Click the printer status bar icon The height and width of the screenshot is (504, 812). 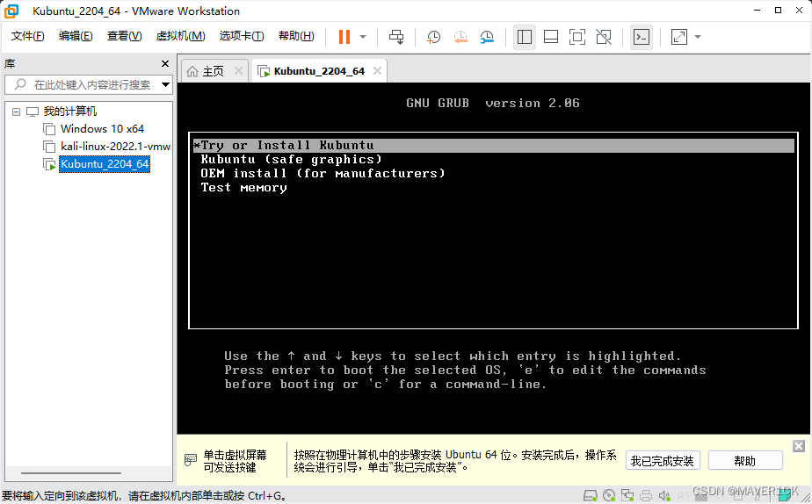click(x=646, y=496)
